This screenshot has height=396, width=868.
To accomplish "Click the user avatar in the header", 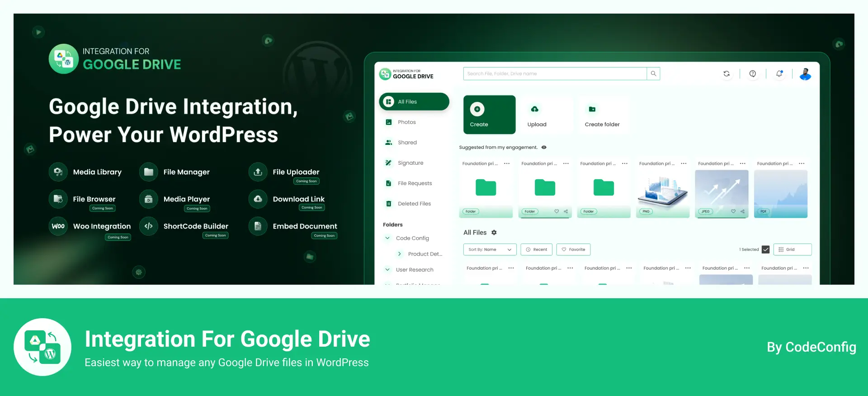I will pos(805,74).
